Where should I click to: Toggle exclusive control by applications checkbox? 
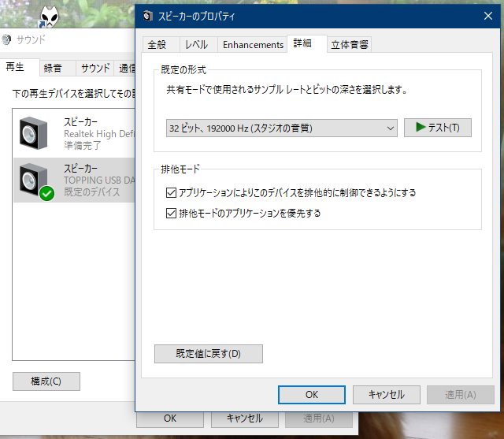[x=172, y=192]
